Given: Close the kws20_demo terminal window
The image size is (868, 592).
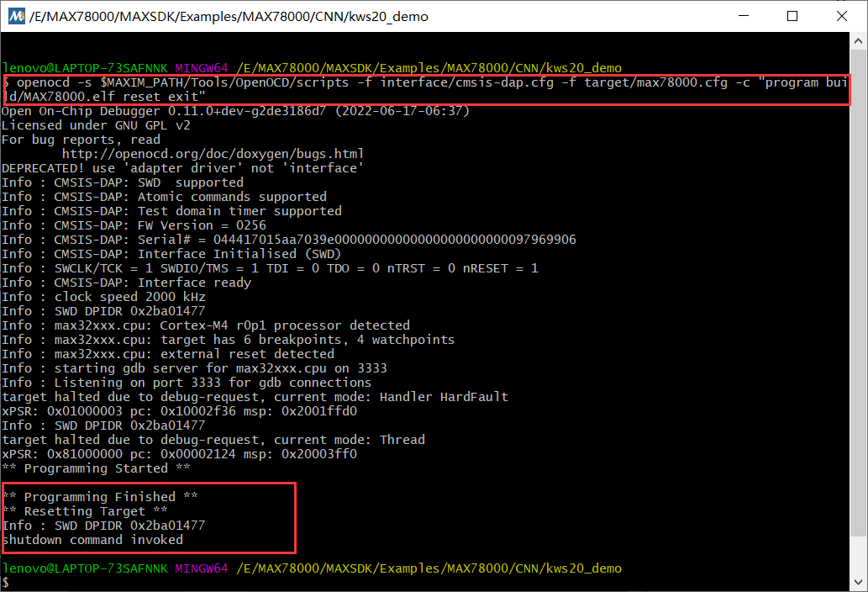Looking at the screenshot, I should click(x=841, y=16).
